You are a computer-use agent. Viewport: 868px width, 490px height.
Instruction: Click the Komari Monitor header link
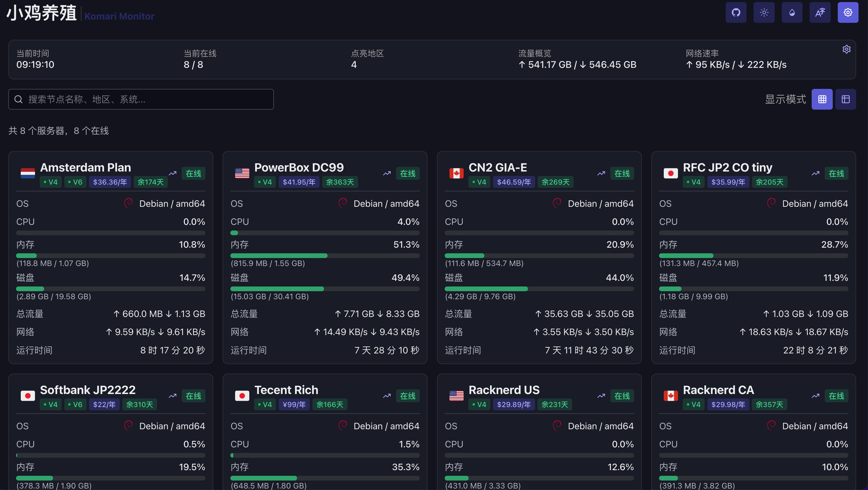point(119,16)
